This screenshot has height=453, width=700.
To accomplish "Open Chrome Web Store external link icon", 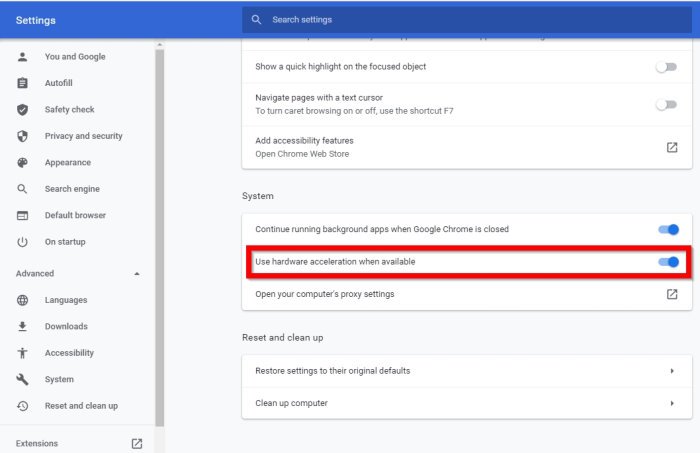I will pyautogui.click(x=672, y=147).
